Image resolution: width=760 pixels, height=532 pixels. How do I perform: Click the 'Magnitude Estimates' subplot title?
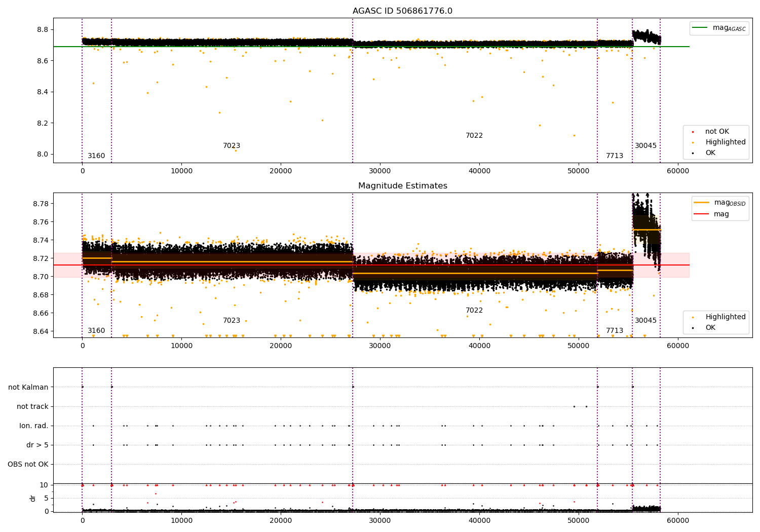click(x=402, y=186)
